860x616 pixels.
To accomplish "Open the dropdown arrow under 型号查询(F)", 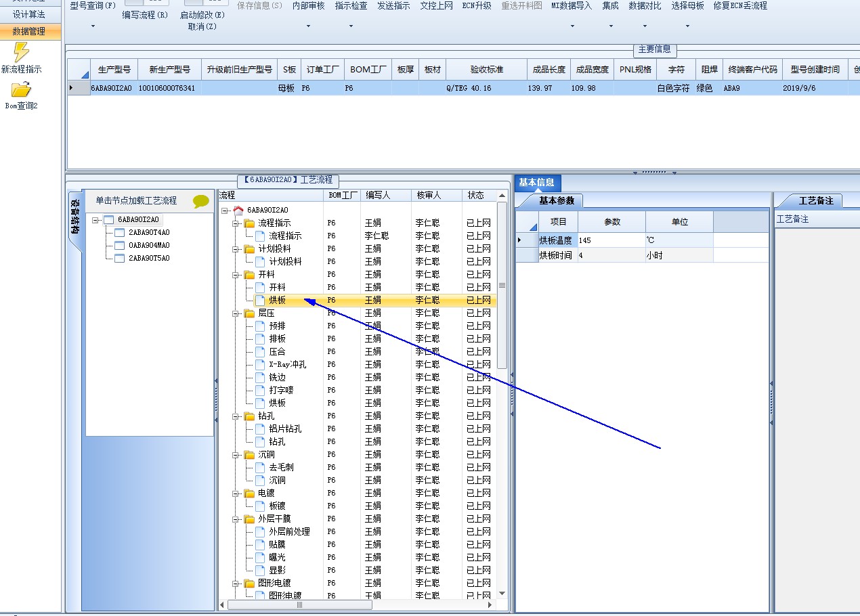I will [x=93, y=26].
